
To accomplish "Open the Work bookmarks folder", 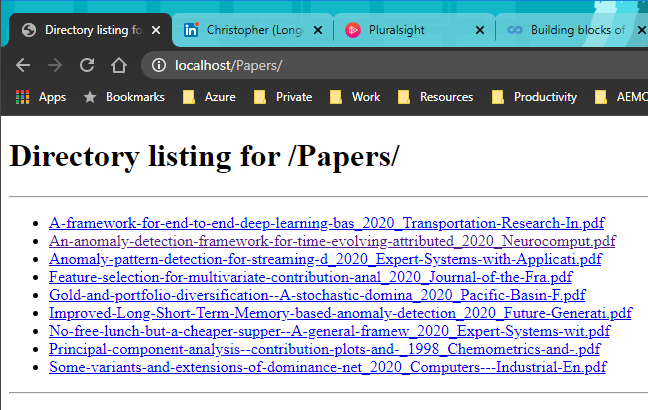I will tap(355, 97).
